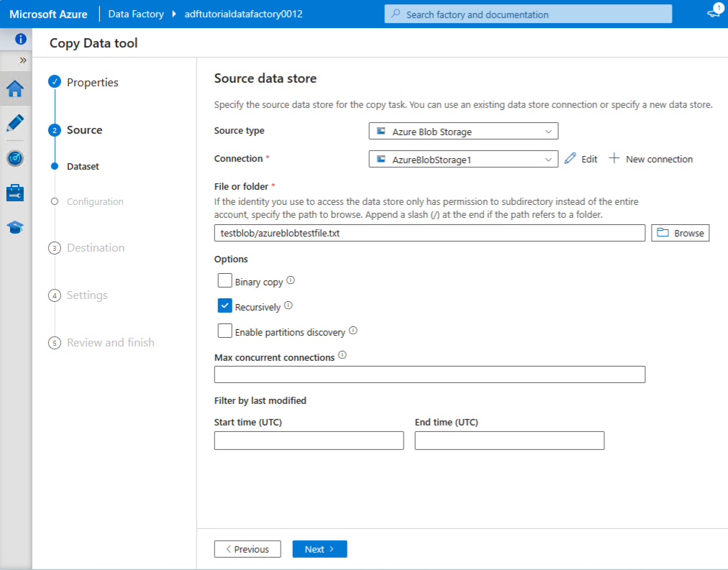The image size is (728, 570).
Task: Click the folder icon on Browse button
Action: (x=663, y=232)
